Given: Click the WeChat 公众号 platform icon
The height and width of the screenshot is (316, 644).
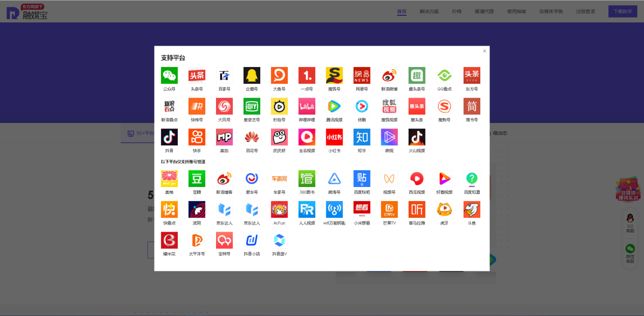Looking at the screenshot, I should (169, 76).
